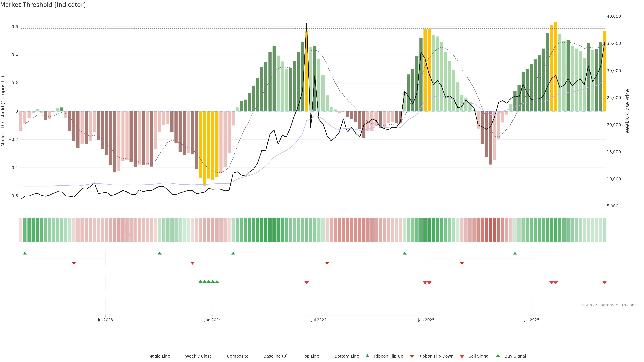This screenshot has width=644, height=362.
Task: Click the rightmost Sell Signal marker
Action: coord(604,282)
